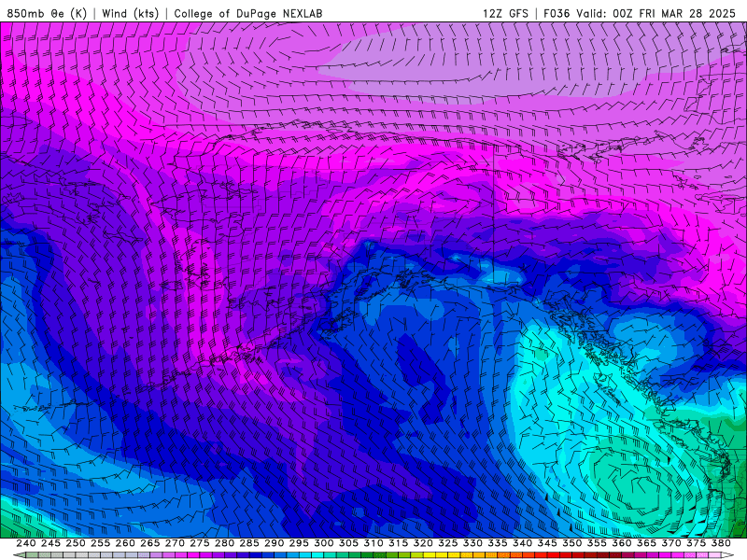Click the 325 value on color scale

pyautogui.click(x=448, y=543)
